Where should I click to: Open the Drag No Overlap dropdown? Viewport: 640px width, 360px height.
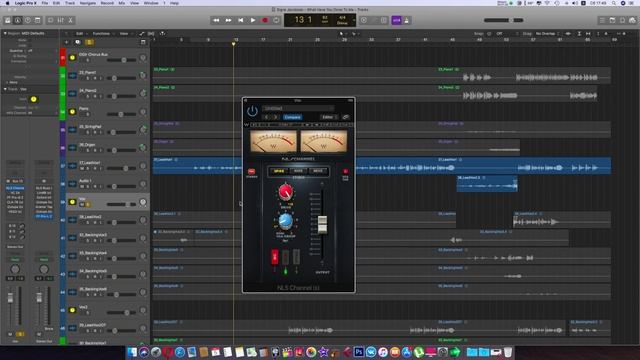point(547,33)
